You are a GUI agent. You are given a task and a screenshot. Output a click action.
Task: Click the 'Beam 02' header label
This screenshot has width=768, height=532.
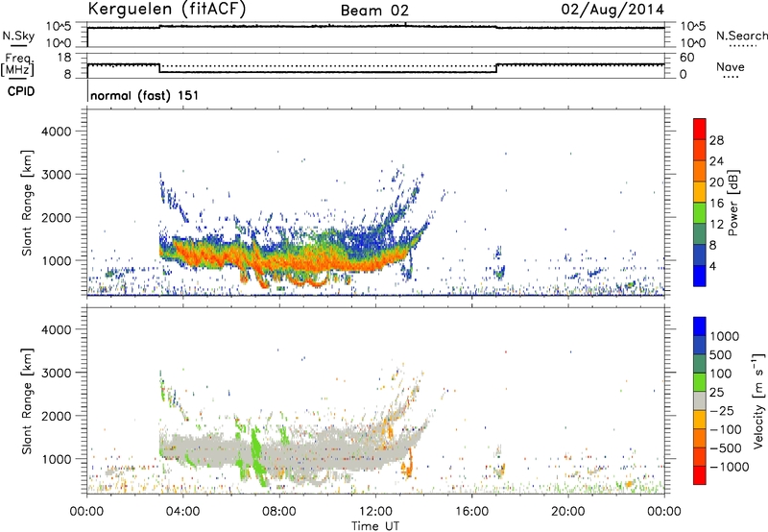tap(374, 11)
